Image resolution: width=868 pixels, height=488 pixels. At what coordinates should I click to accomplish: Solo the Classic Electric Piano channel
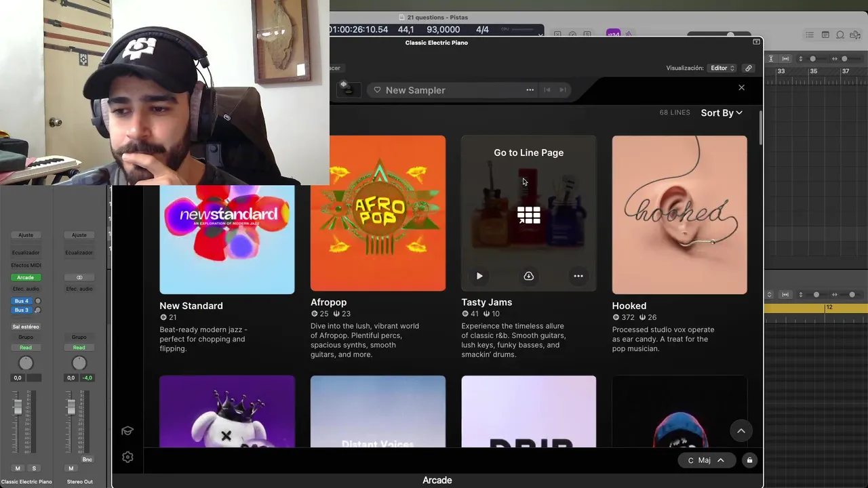click(34, 468)
